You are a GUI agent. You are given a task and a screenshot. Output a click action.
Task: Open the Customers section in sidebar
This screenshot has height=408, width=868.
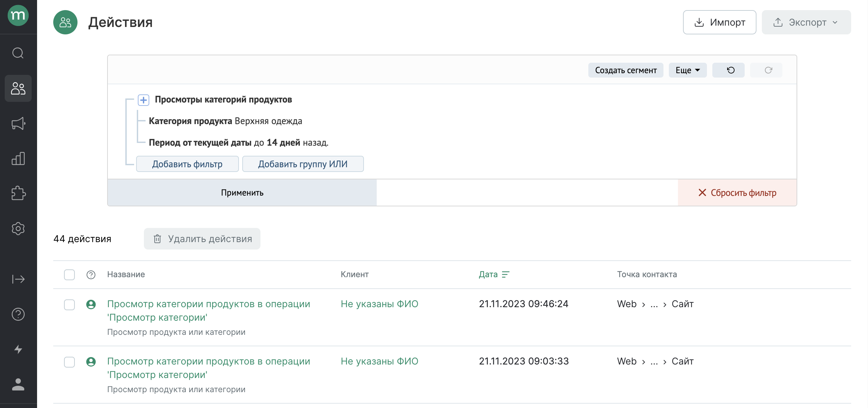coord(18,88)
